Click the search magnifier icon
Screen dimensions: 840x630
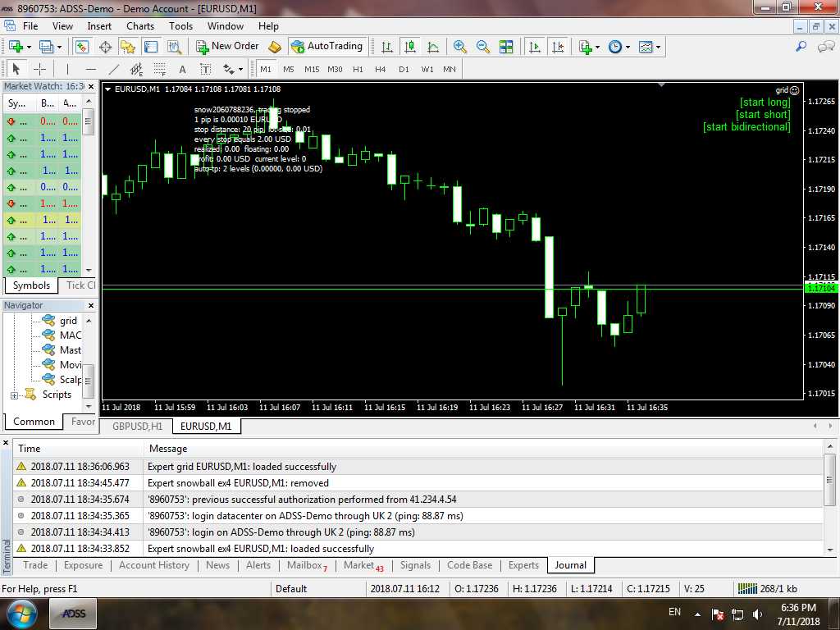tap(801, 47)
